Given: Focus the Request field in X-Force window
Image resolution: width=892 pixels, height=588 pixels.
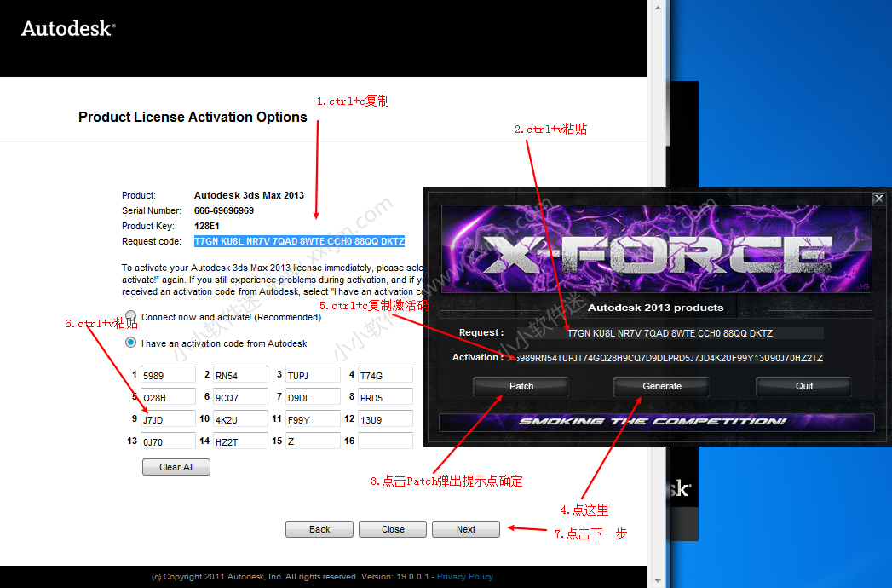Looking at the screenshot, I should click(x=669, y=333).
